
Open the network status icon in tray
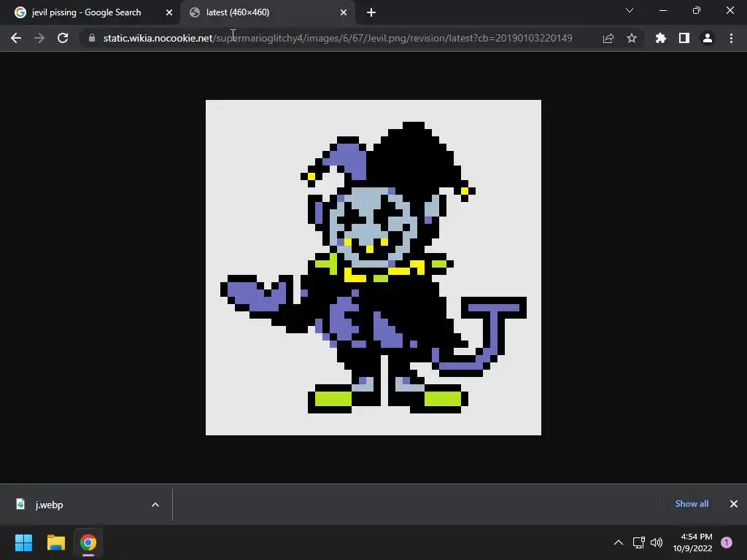pyautogui.click(x=638, y=542)
